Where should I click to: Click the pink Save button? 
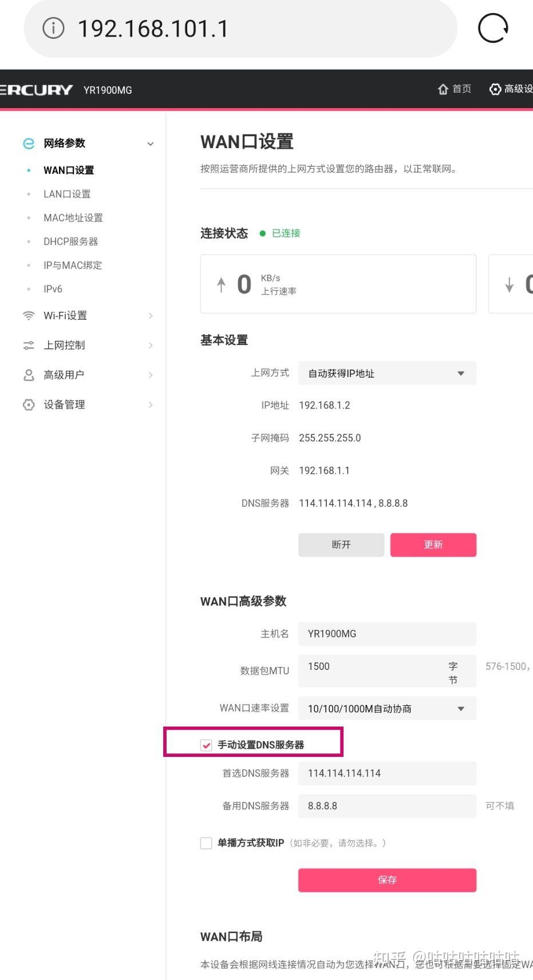point(387,880)
